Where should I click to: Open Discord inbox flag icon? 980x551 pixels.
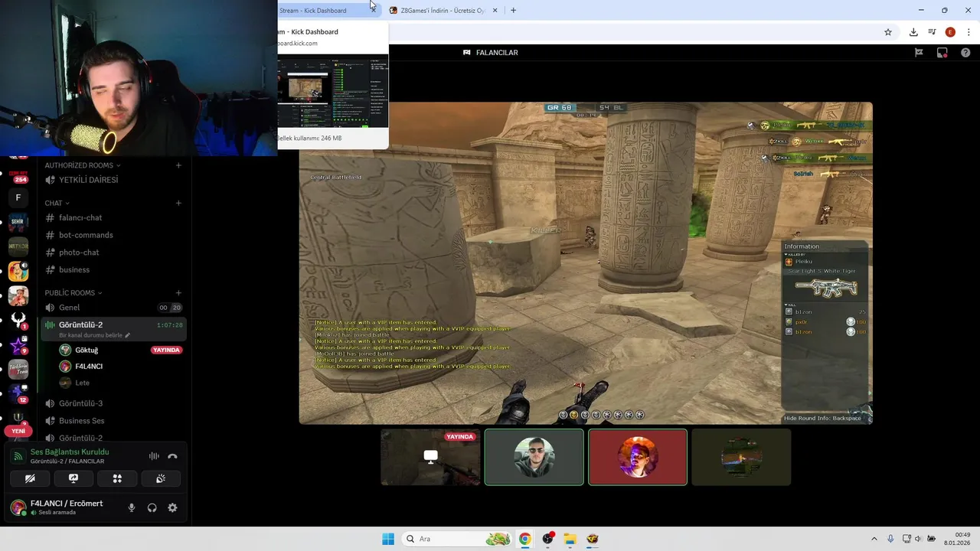919,53
